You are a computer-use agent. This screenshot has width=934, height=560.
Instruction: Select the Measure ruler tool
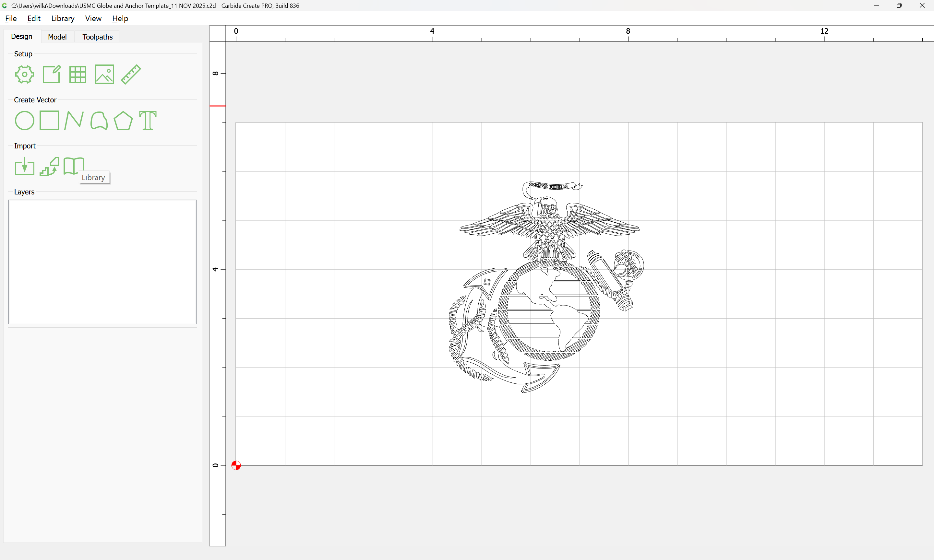(x=131, y=74)
